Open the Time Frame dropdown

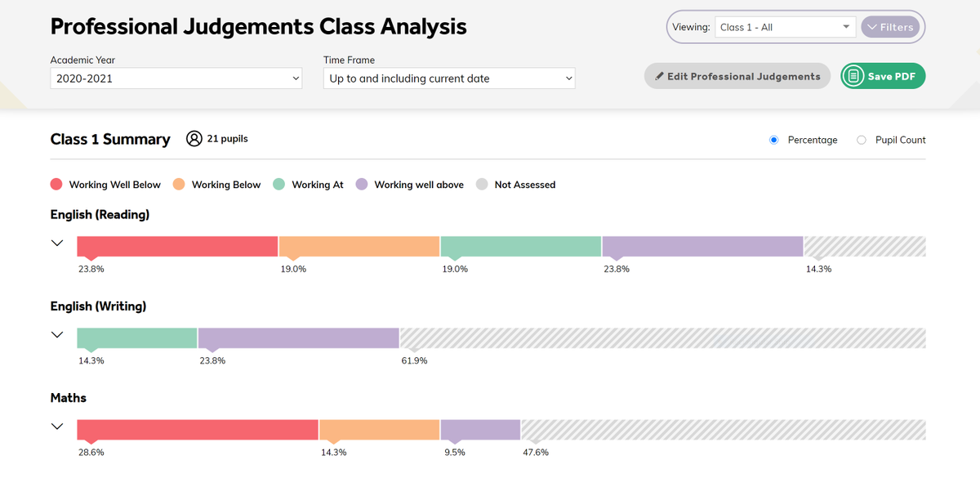point(449,78)
